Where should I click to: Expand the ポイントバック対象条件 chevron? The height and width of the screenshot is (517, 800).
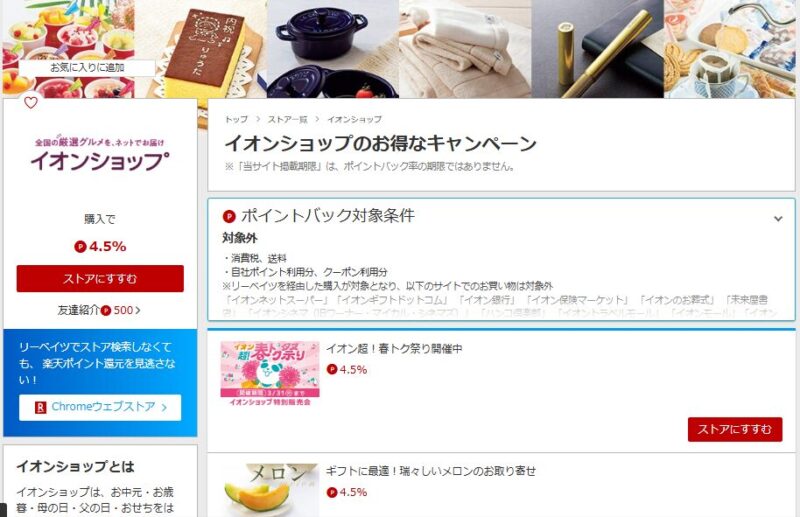tap(778, 218)
